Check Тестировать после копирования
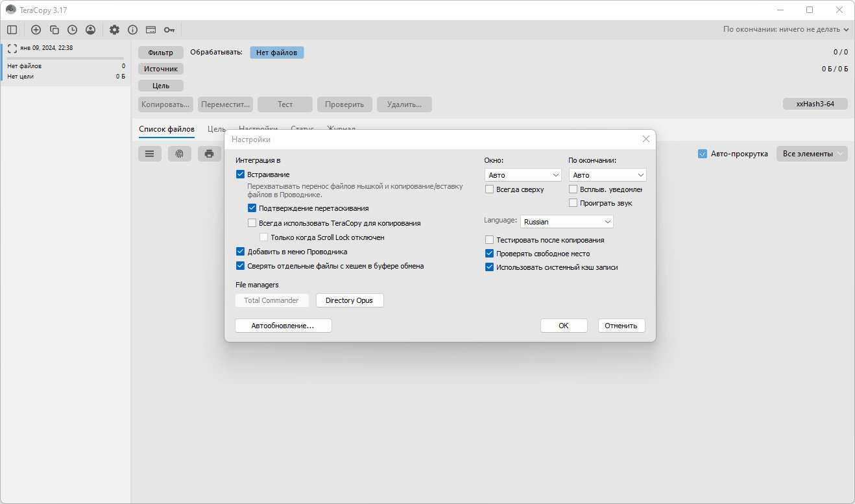 pyautogui.click(x=490, y=240)
